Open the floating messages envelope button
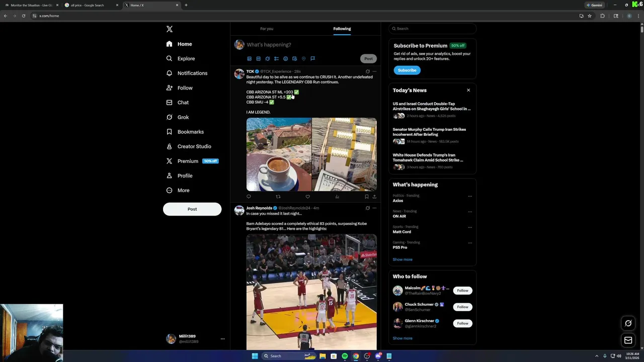This screenshot has width=644, height=362. click(628, 340)
